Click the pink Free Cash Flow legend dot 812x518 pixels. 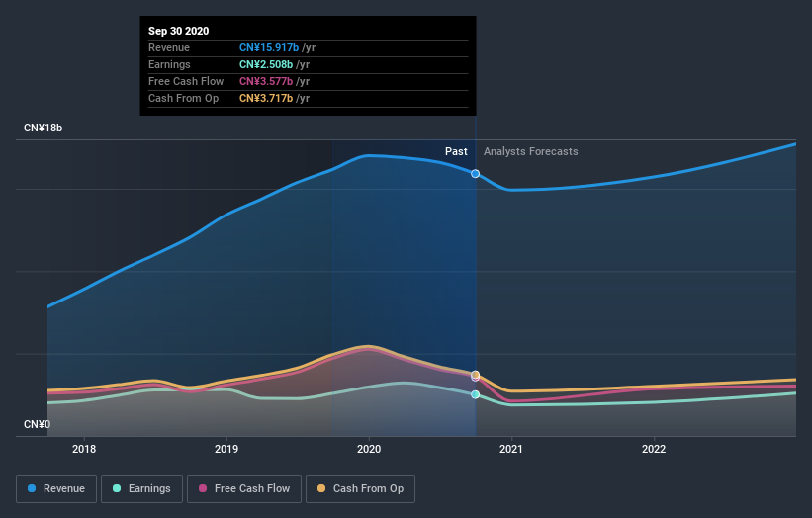pyautogui.click(x=203, y=488)
